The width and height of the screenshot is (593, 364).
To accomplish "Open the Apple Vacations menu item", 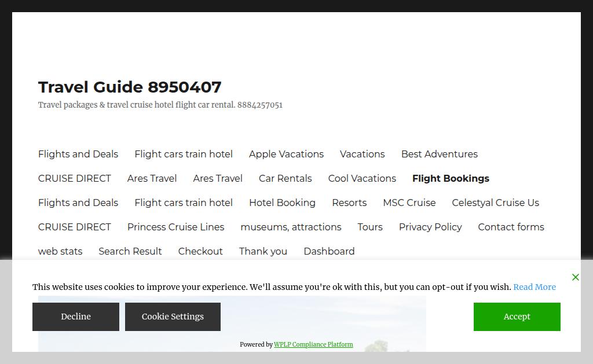I will pyautogui.click(x=286, y=154).
